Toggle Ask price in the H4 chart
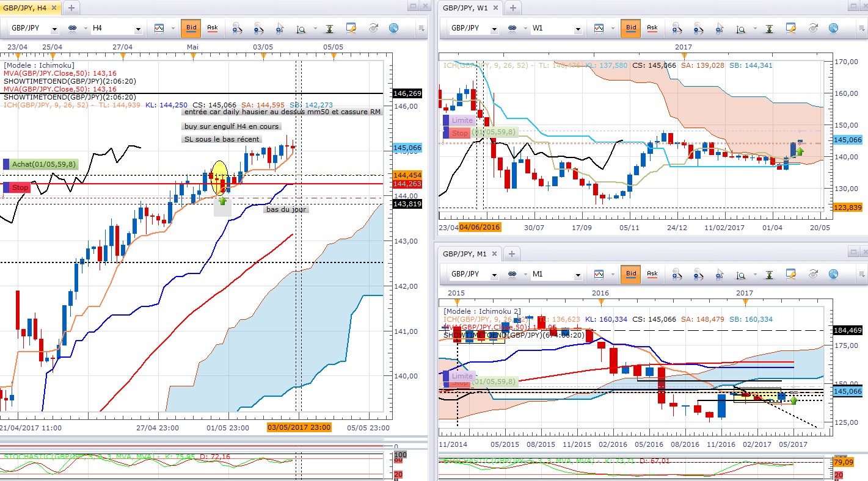The width and height of the screenshot is (868, 481). coord(212,28)
